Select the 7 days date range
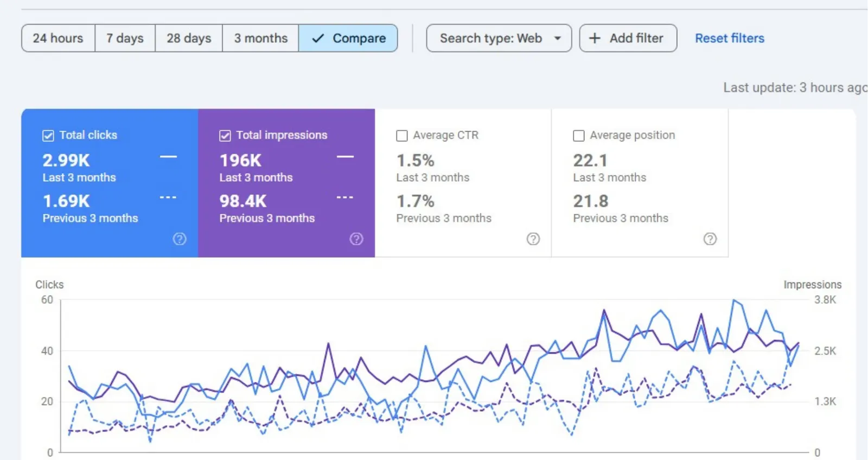 125,38
